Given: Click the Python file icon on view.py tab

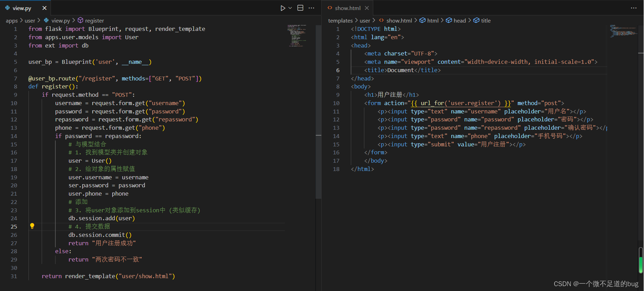Looking at the screenshot, I should coord(8,8).
